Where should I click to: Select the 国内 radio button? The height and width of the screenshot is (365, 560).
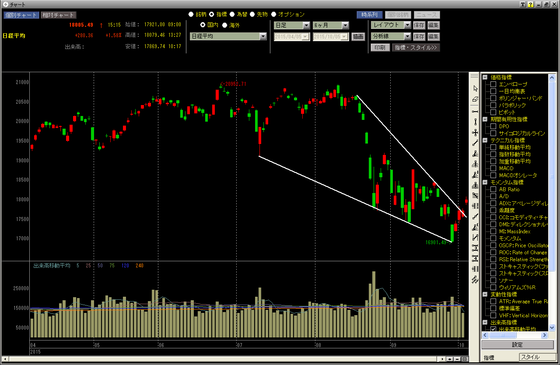click(x=202, y=25)
